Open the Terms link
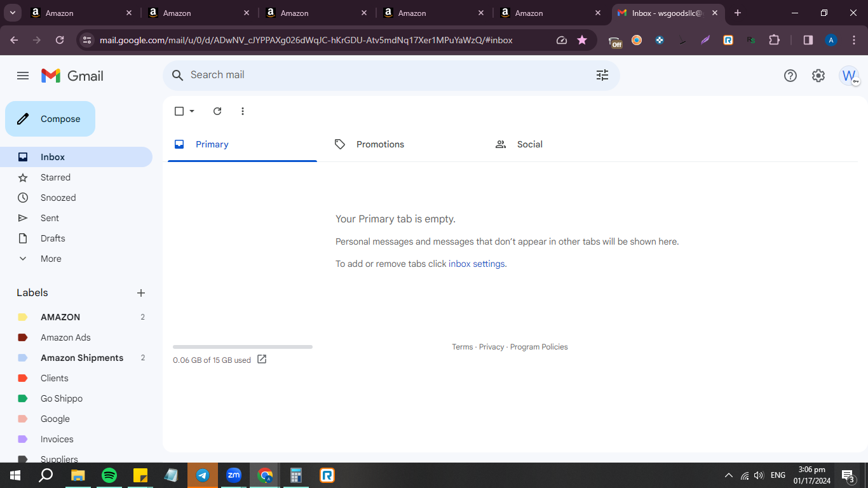The width and height of the screenshot is (868, 488). click(x=463, y=347)
